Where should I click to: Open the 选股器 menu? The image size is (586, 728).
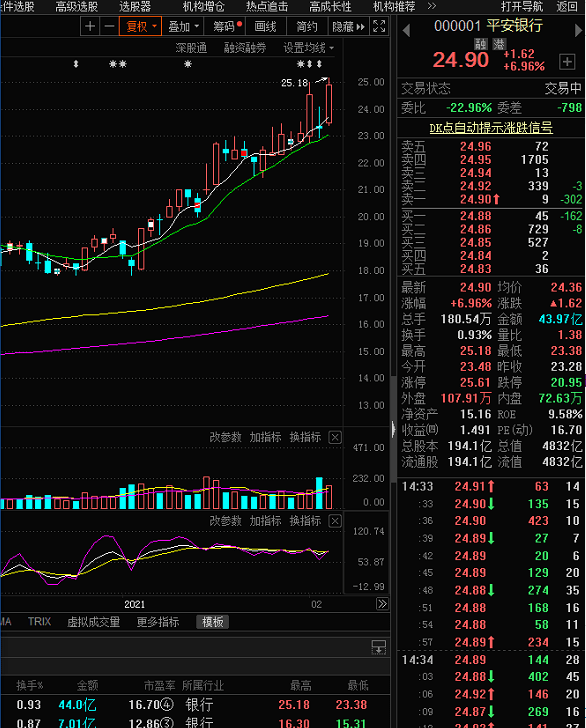(135, 6)
